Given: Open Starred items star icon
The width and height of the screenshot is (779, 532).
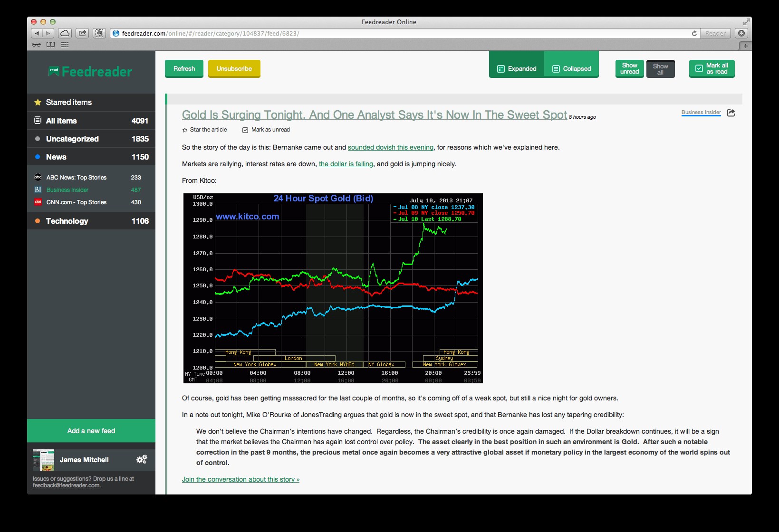Looking at the screenshot, I should click(x=38, y=103).
